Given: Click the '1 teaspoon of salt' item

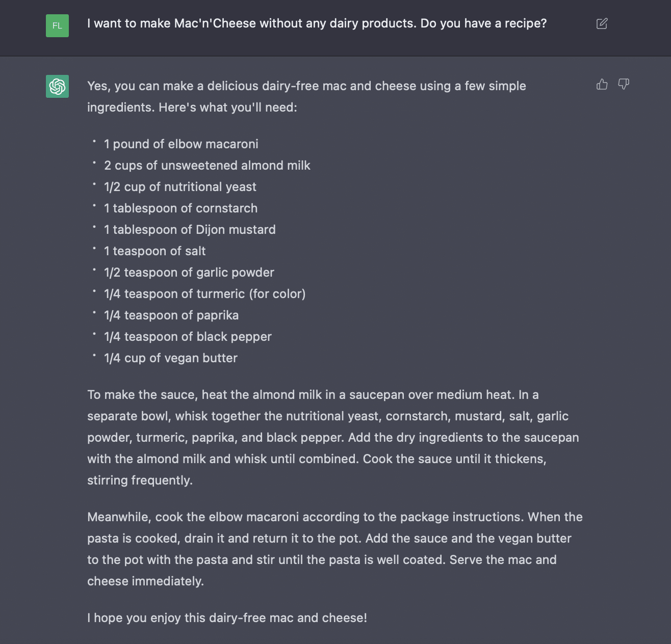Looking at the screenshot, I should pos(154,251).
